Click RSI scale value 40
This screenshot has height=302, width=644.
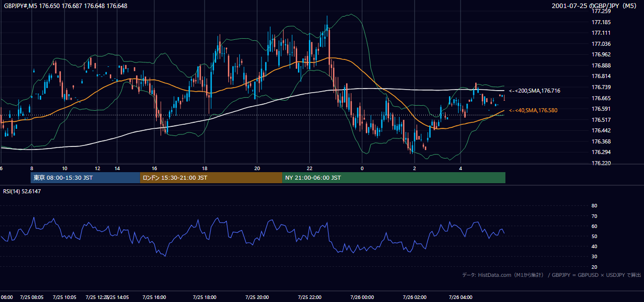[594, 246]
